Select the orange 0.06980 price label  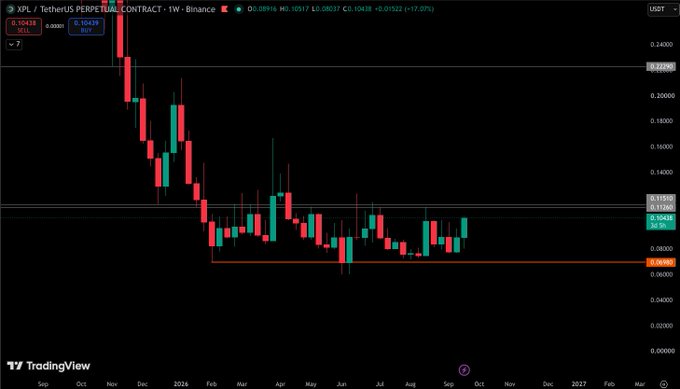click(661, 262)
